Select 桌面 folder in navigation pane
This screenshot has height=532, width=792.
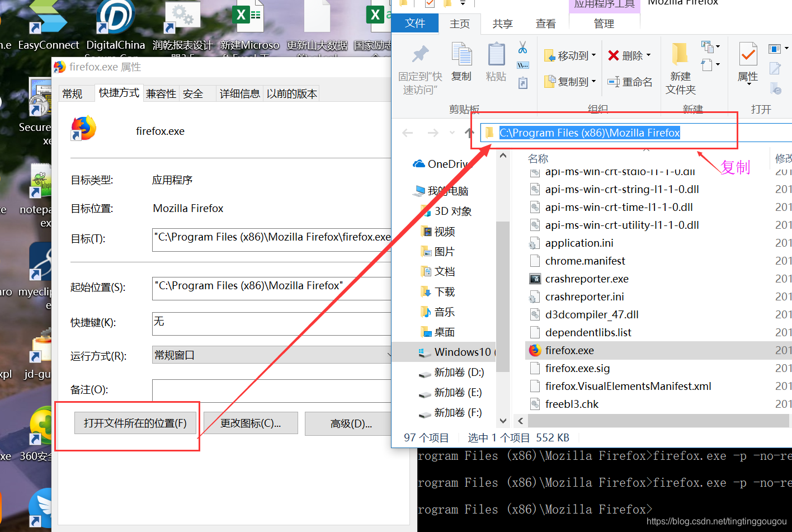pyautogui.click(x=439, y=332)
